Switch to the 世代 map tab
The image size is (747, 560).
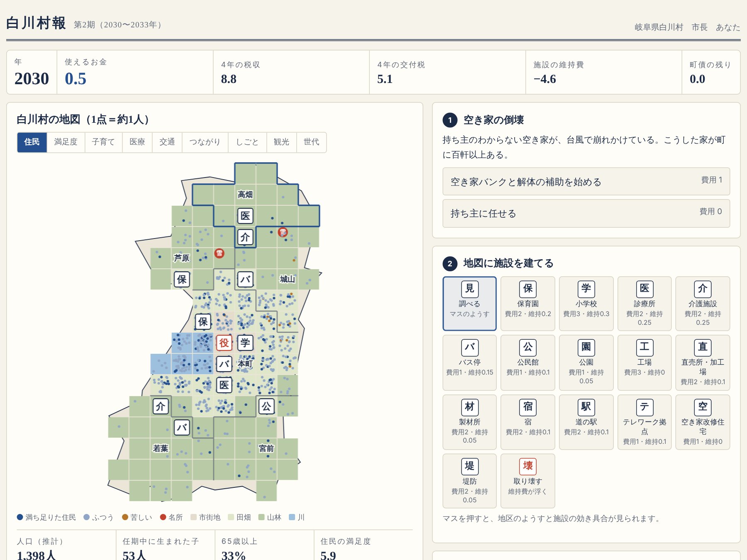coord(311,142)
